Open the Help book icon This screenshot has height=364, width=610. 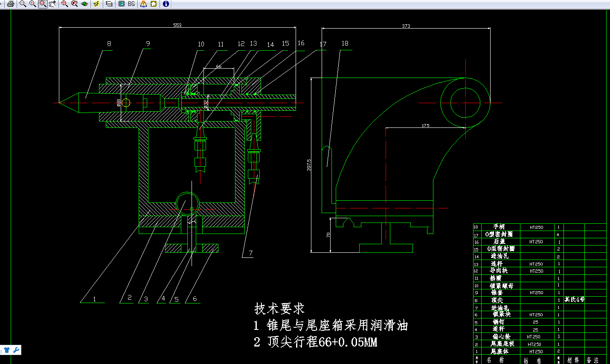pos(144,4)
